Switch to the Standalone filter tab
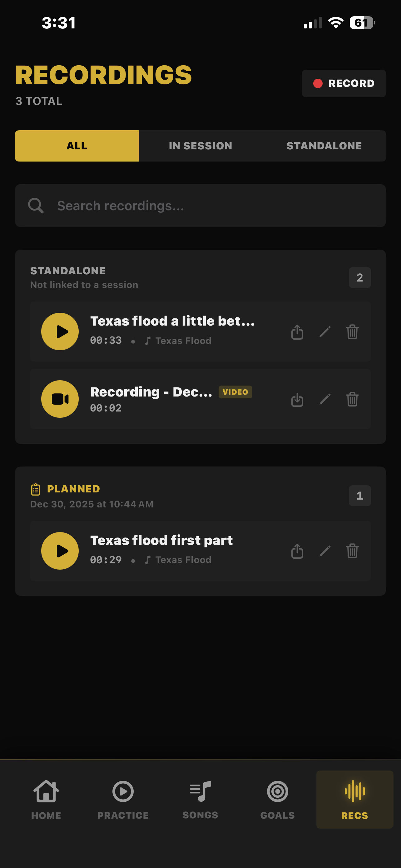Viewport: 401px width, 868px height. pyautogui.click(x=324, y=146)
